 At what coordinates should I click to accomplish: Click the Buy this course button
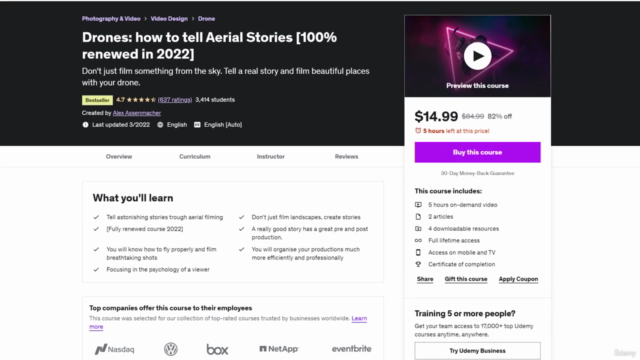point(478,152)
